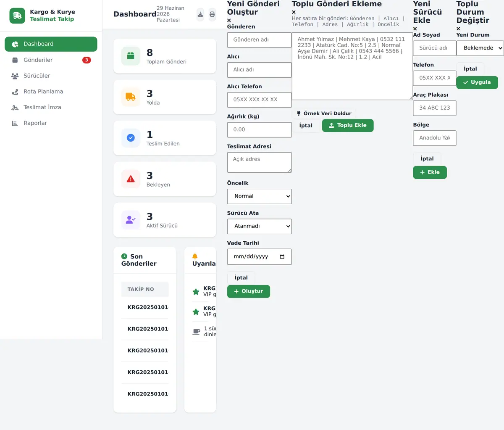
Task: Focus the Alıcı adı input field
Action: (259, 70)
